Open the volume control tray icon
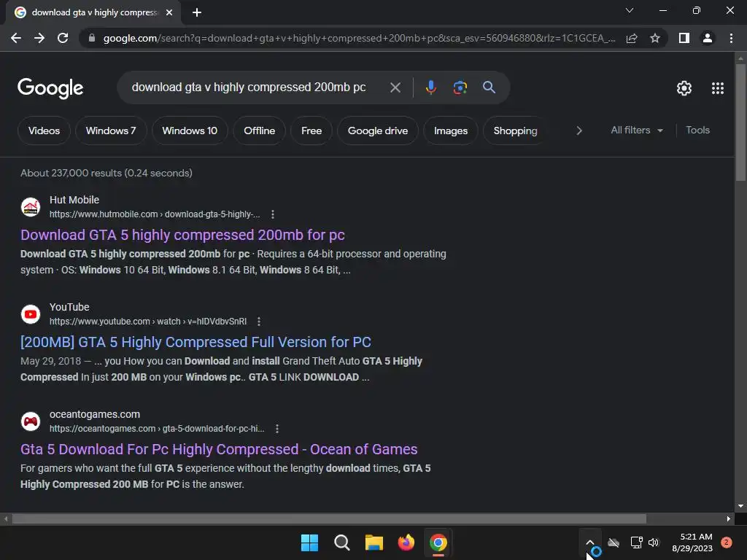The image size is (747, 560). point(654,542)
